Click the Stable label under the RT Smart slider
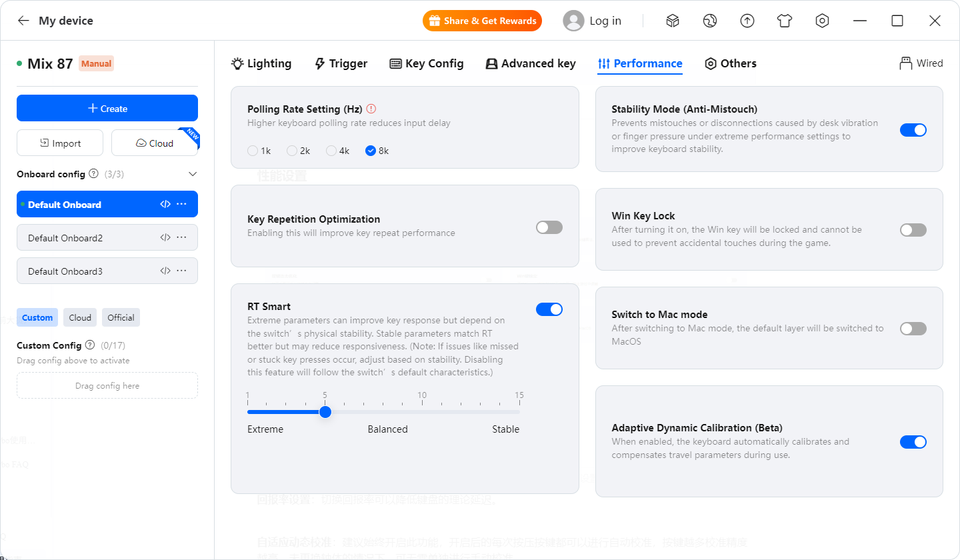This screenshot has width=960, height=560. click(506, 429)
